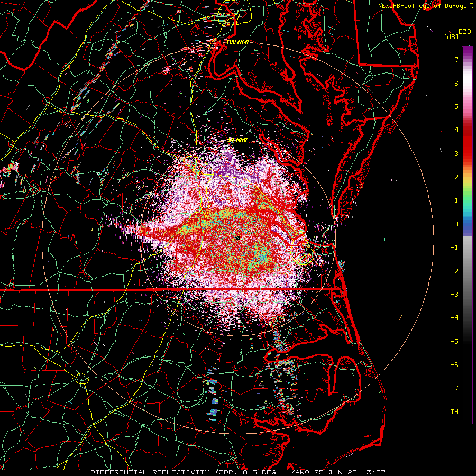Click the 1 value on color scale

tap(456, 200)
